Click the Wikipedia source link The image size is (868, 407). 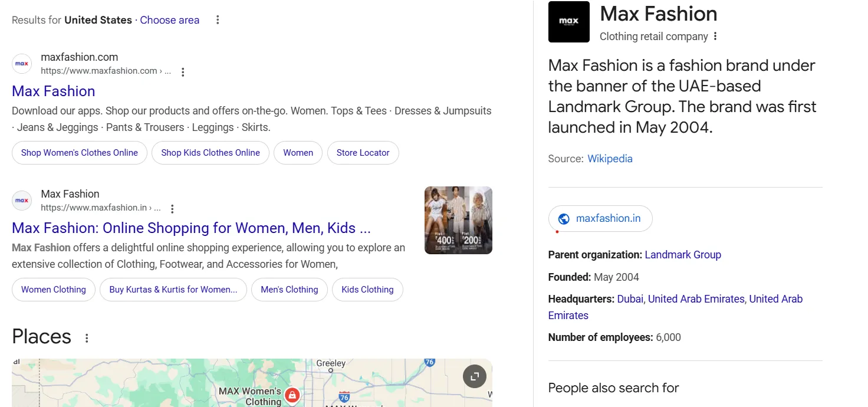[610, 158]
